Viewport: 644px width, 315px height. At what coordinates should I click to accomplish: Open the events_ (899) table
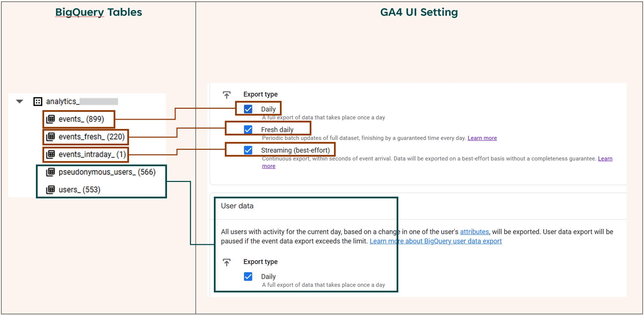pos(81,119)
